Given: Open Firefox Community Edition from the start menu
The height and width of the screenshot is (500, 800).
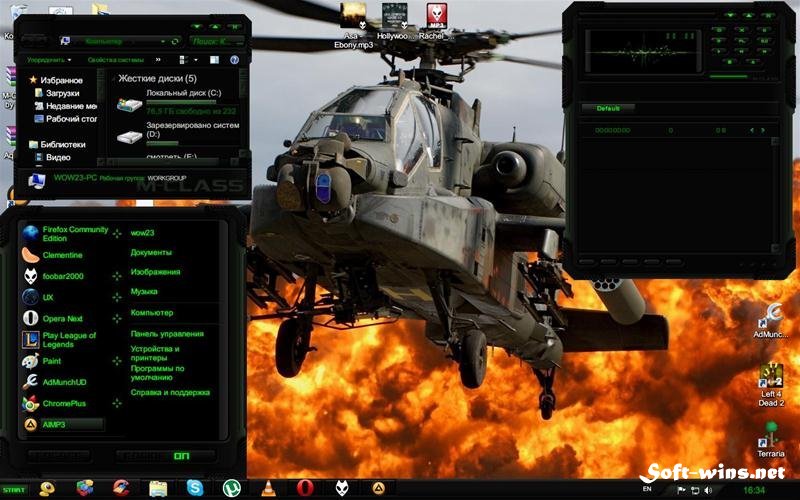Looking at the screenshot, I should [65, 234].
